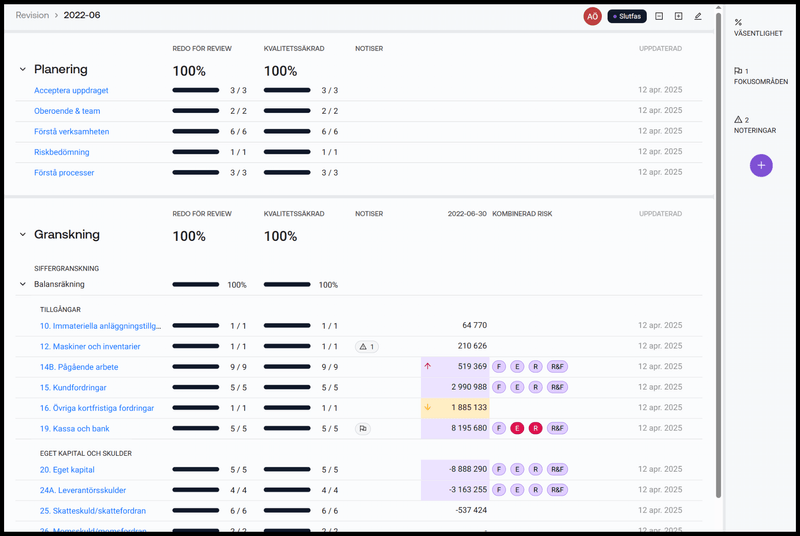Image resolution: width=800 pixels, height=536 pixels.
Task: Click flag notice icon on Kassa och bank row
Action: coord(363,429)
